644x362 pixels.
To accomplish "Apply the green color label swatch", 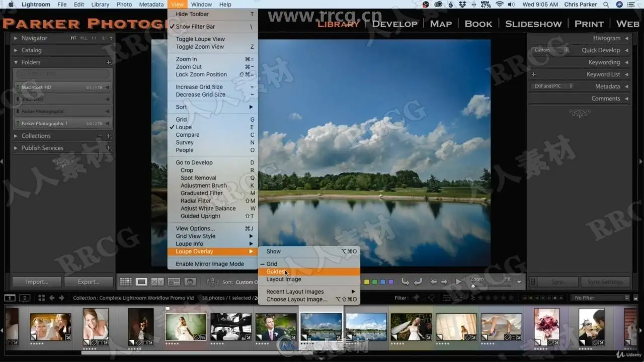I will 375,282.
